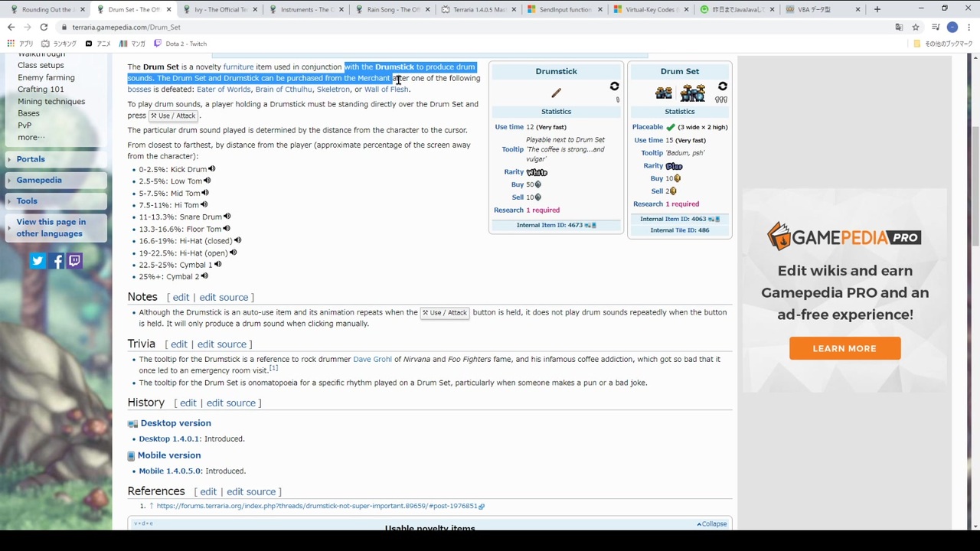The height and width of the screenshot is (551, 980).
Task: Open a new browser tab
Action: click(x=877, y=9)
